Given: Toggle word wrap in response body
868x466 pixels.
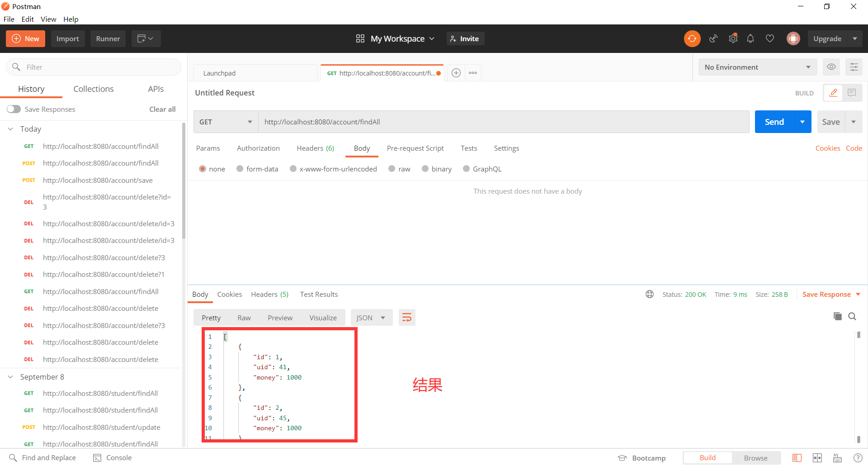Looking at the screenshot, I should click(407, 318).
